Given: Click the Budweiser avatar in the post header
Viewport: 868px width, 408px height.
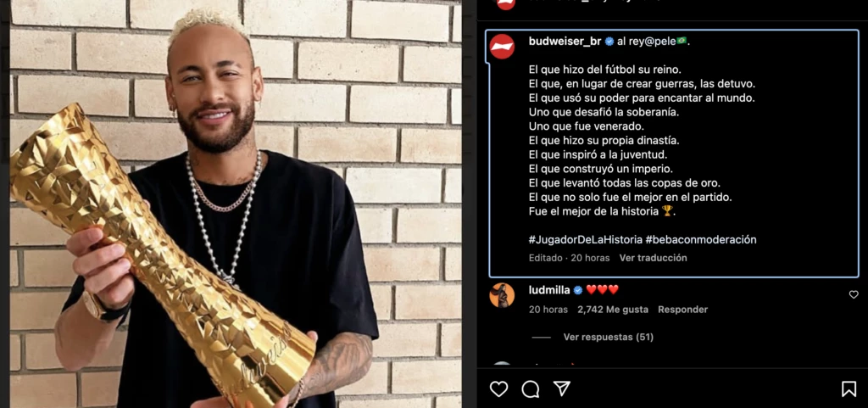Looking at the screenshot, I should pyautogui.click(x=505, y=3).
